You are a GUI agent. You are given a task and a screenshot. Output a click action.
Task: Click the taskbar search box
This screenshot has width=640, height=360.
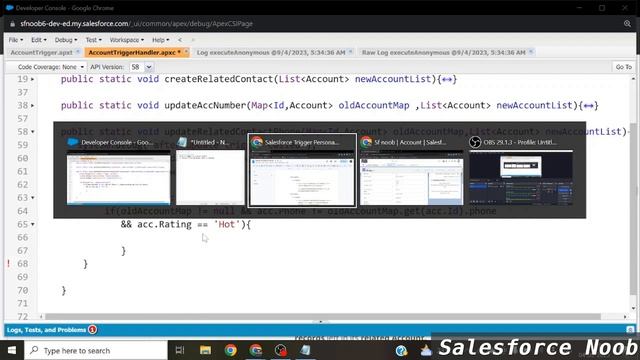(96, 350)
